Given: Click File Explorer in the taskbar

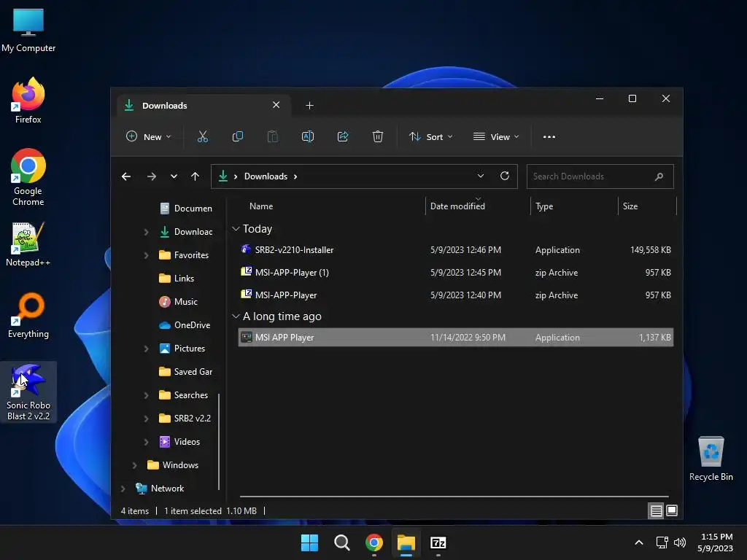Looking at the screenshot, I should click(x=406, y=542).
